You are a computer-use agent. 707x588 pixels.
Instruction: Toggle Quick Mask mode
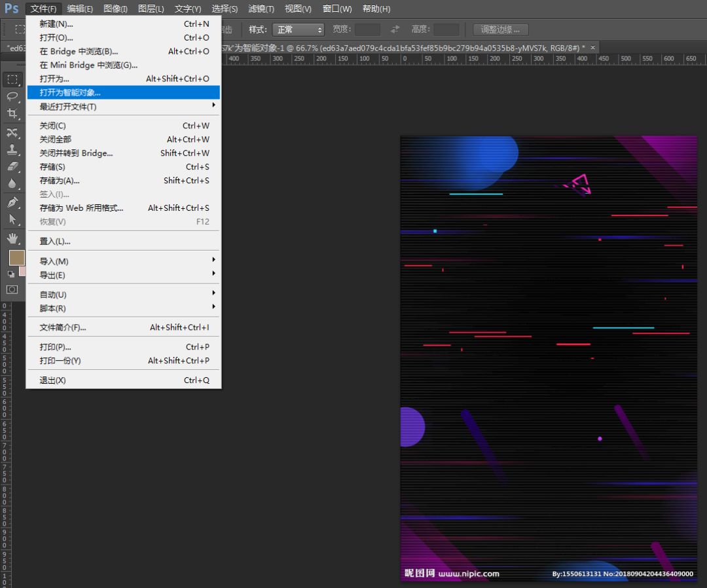(12, 289)
